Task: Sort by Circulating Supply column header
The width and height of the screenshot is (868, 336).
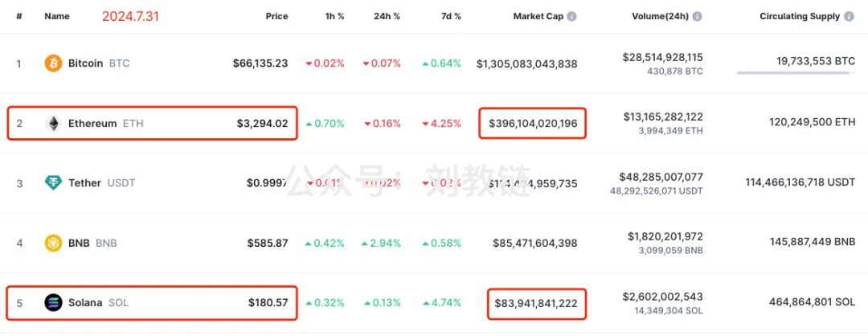Action: 800,17
